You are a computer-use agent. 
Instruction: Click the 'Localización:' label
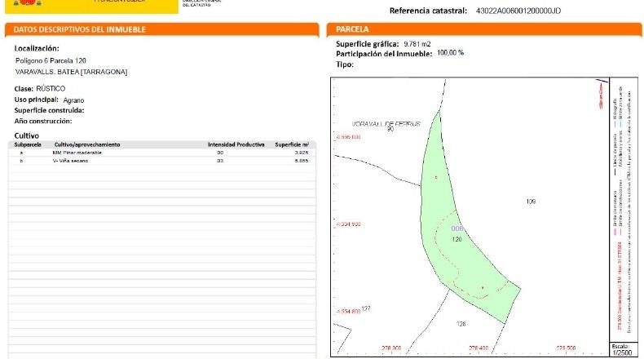(x=37, y=48)
